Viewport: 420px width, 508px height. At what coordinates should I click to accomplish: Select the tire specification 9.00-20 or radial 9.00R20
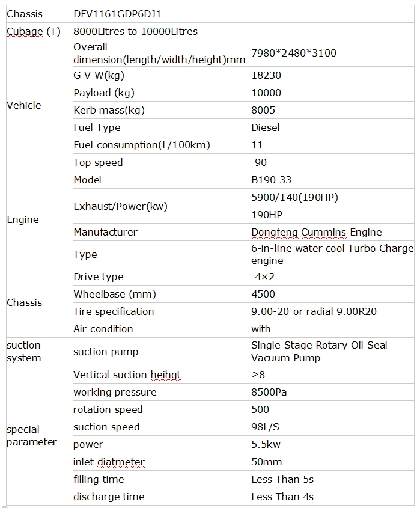pyautogui.click(x=314, y=311)
